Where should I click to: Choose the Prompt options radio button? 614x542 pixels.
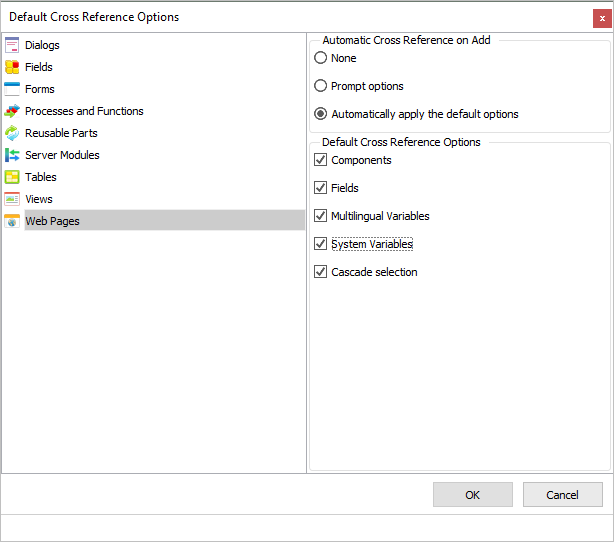pyautogui.click(x=321, y=86)
